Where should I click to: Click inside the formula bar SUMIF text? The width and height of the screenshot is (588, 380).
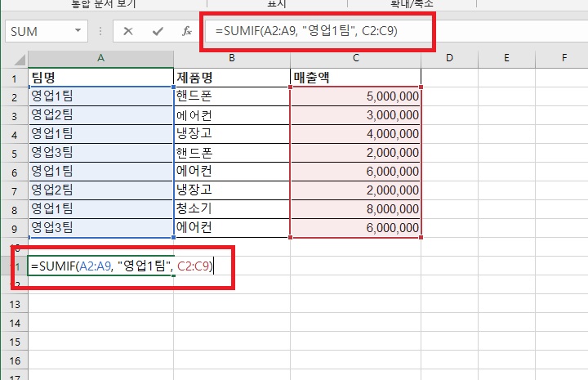tap(306, 31)
